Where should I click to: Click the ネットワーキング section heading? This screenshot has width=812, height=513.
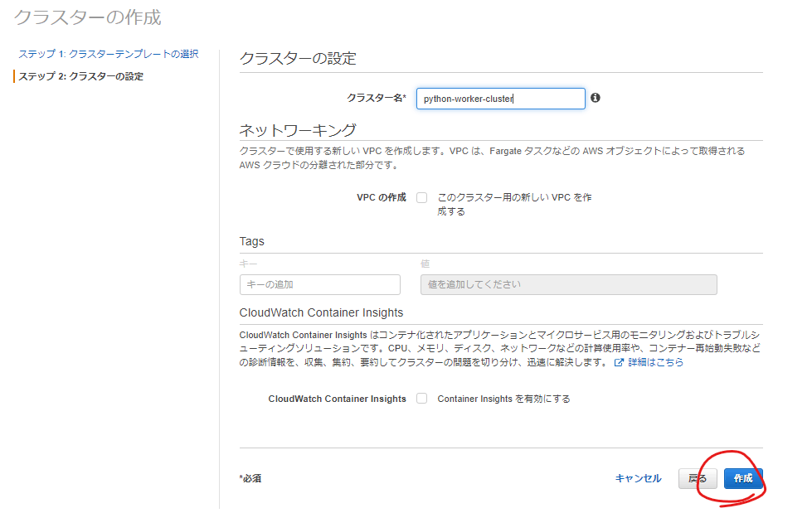pos(298,130)
